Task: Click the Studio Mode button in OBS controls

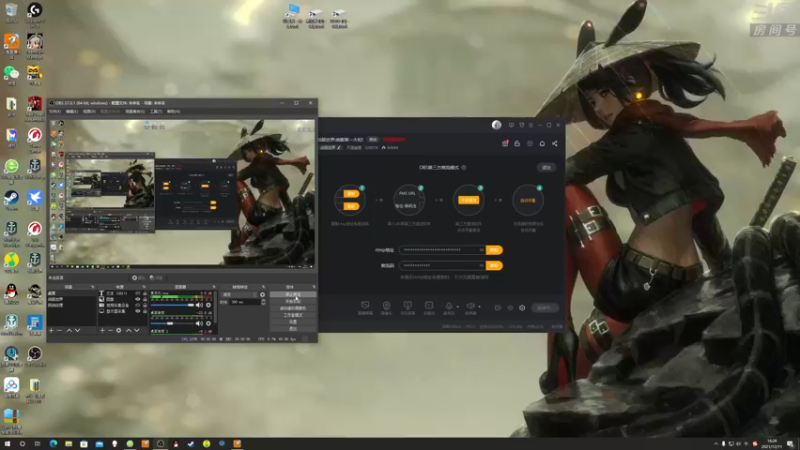Action: [x=293, y=315]
